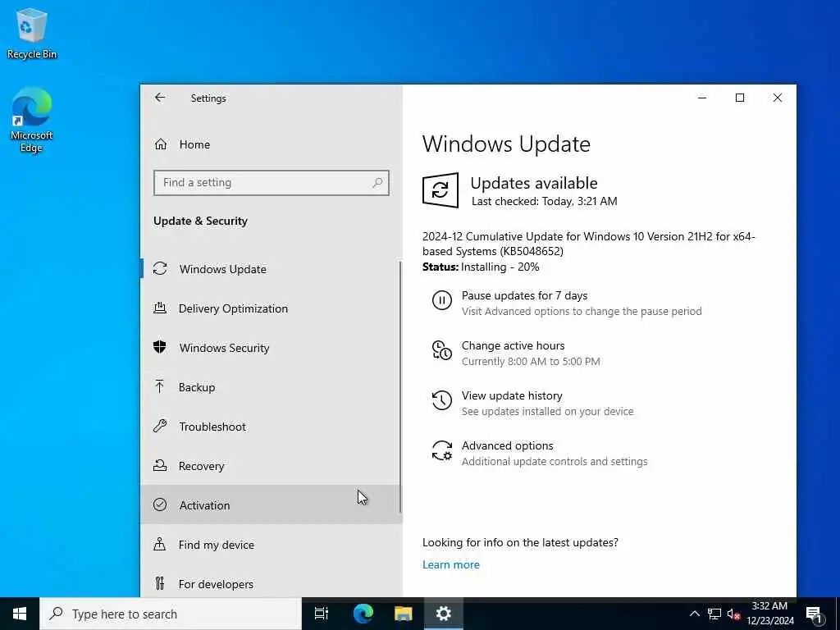Close the Settings window
840x630 pixels.
tap(778, 98)
